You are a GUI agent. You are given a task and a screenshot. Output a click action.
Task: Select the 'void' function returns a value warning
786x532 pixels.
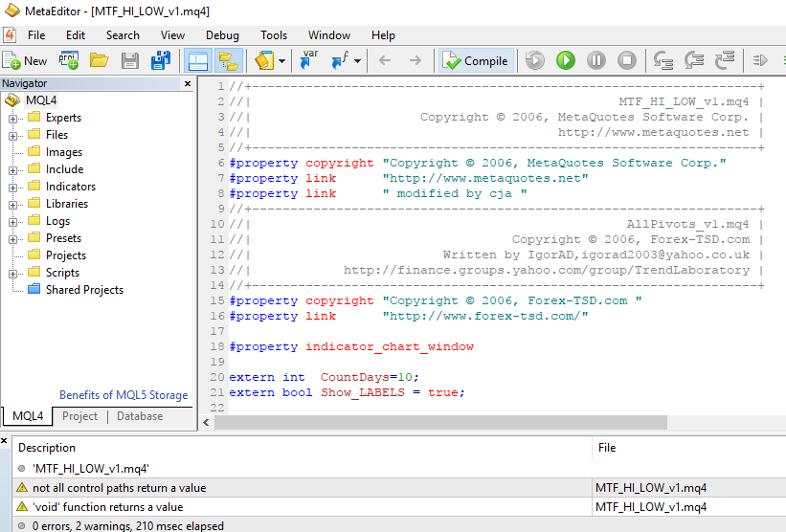pyautogui.click(x=107, y=507)
